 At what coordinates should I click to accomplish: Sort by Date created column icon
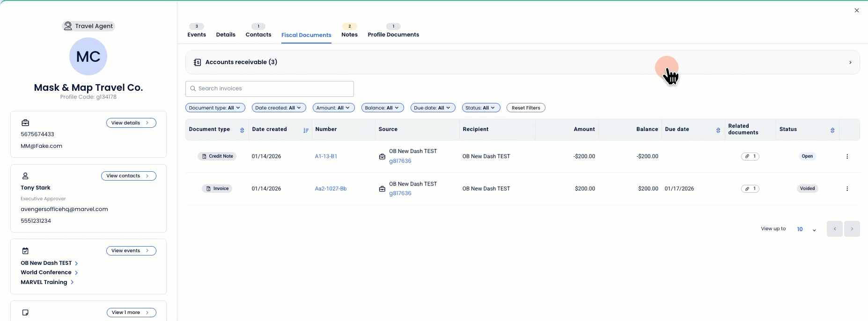coord(306,130)
